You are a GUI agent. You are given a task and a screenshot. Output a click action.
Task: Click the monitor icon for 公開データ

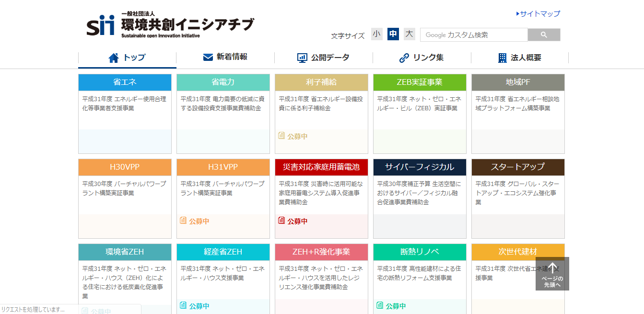tap(302, 58)
